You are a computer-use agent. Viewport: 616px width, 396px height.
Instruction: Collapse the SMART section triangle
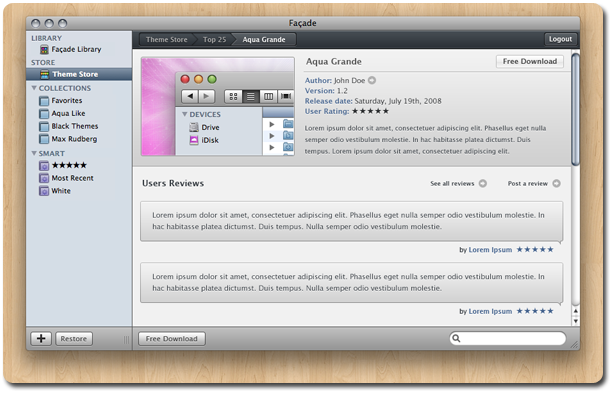[34, 153]
